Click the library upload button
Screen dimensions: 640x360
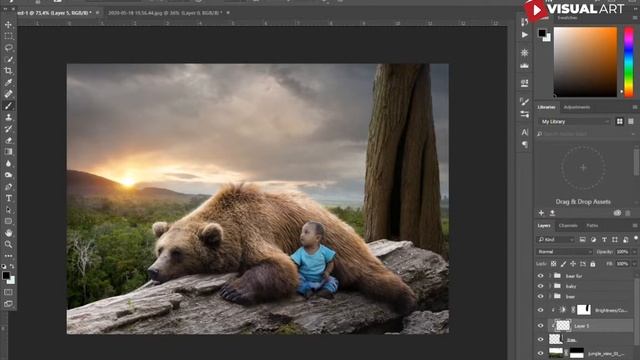pyautogui.click(x=552, y=213)
